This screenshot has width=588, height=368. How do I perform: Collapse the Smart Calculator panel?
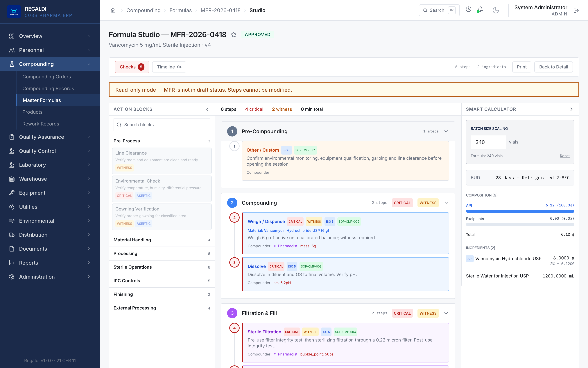pos(571,109)
